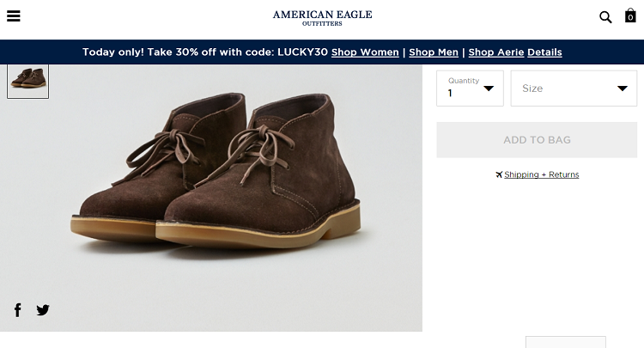Click the American Eagle Outfitters logo
This screenshot has width=644, height=348.
[322, 17]
